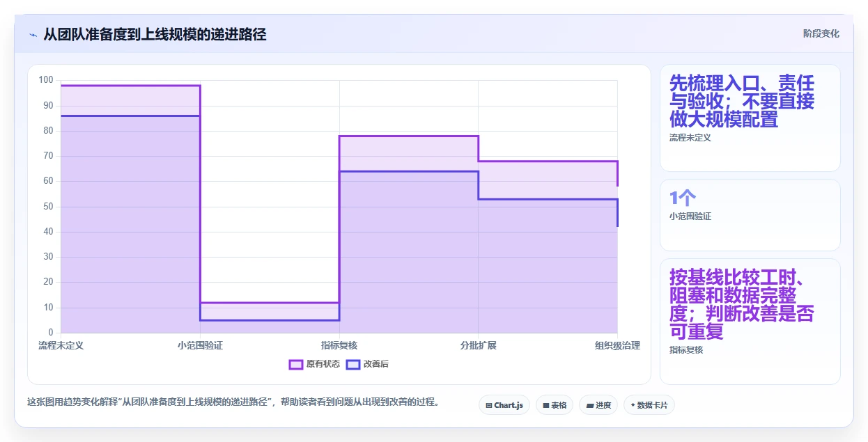Open the 先梳理入口 card

750,118
